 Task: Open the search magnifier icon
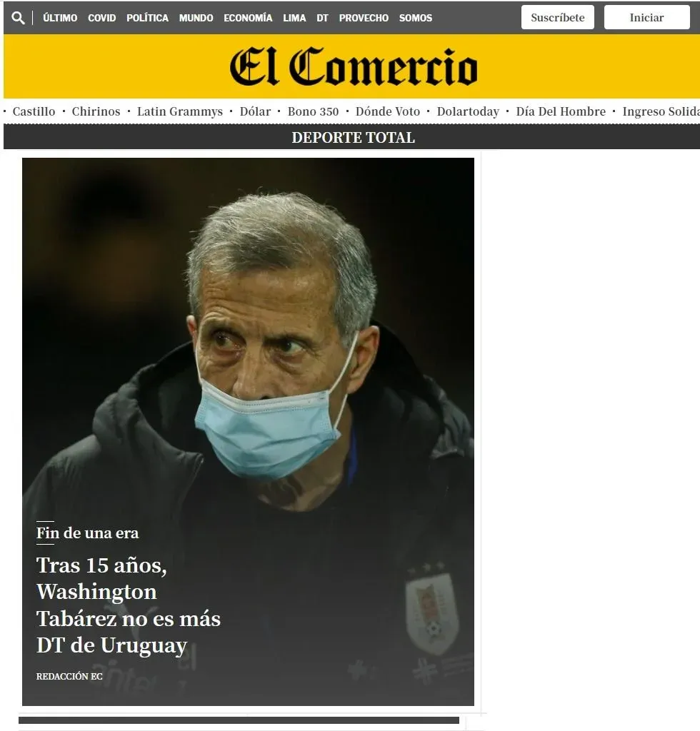18,18
